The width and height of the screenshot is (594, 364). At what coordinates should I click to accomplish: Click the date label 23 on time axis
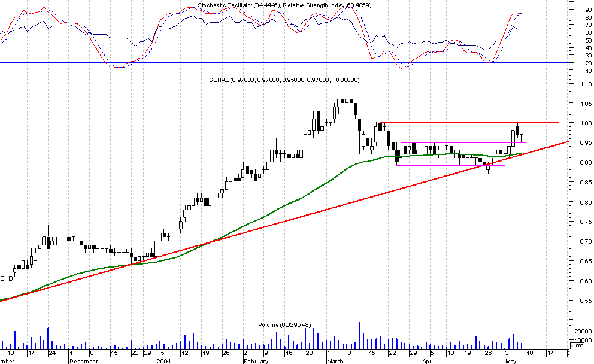click(x=309, y=353)
